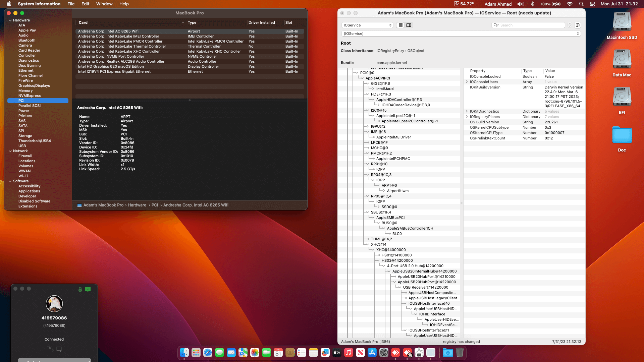Click the Bluetooth icon in the menu bar
This screenshot has height=362, width=644.
(532, 4)
